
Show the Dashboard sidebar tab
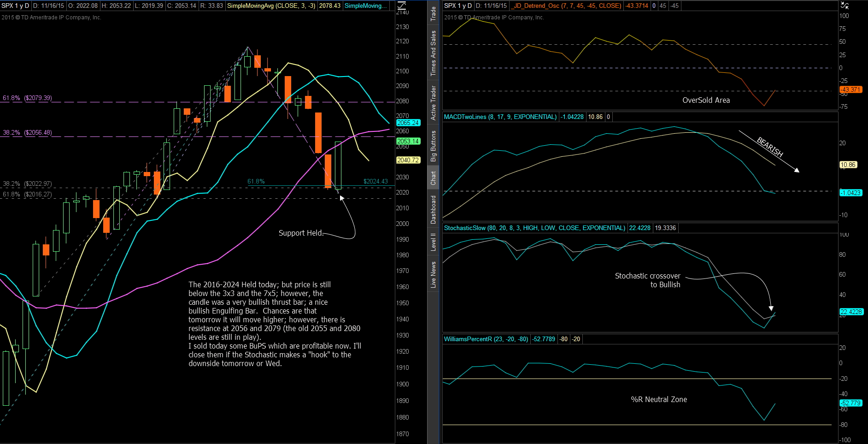[433, 210]
